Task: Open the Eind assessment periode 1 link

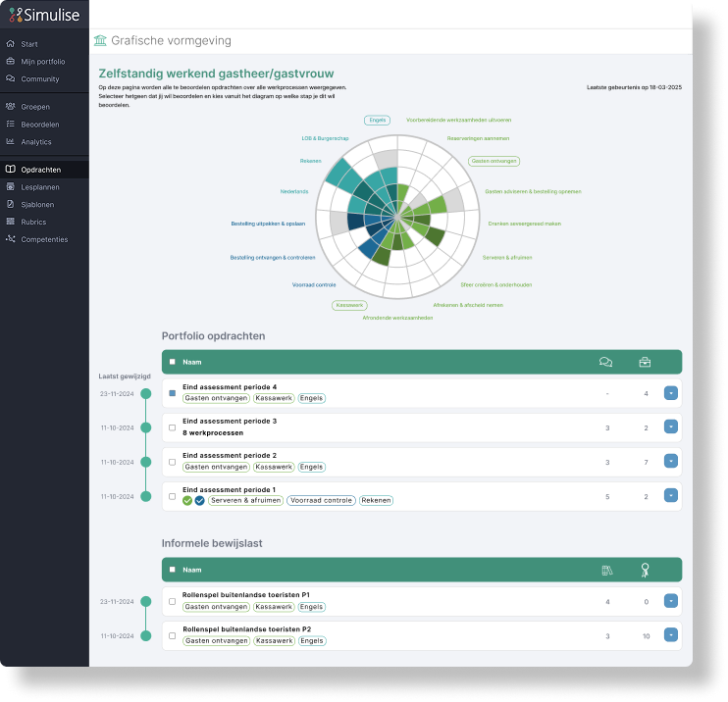Action: (x=231, y=489)
